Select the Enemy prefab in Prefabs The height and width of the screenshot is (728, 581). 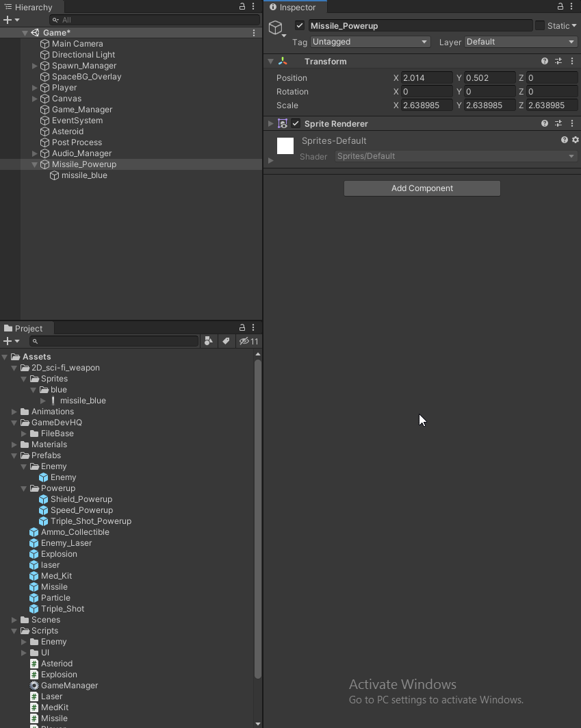[63, 477]
